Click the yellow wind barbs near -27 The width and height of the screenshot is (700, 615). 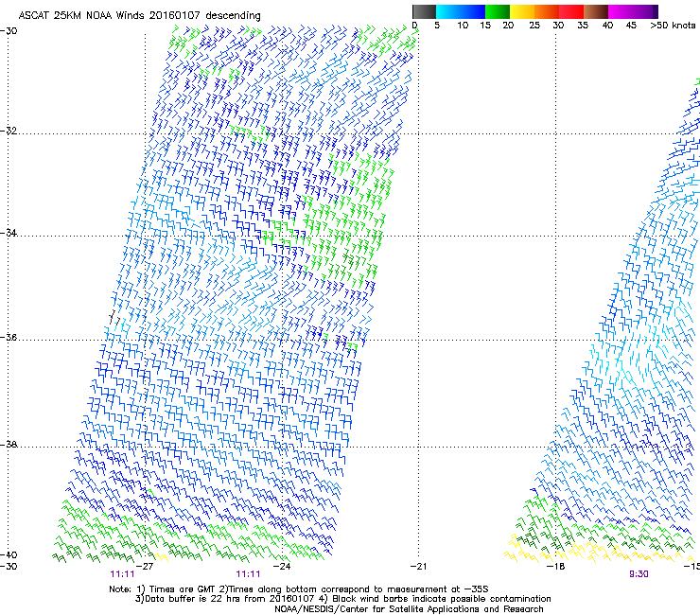(161, 557)
